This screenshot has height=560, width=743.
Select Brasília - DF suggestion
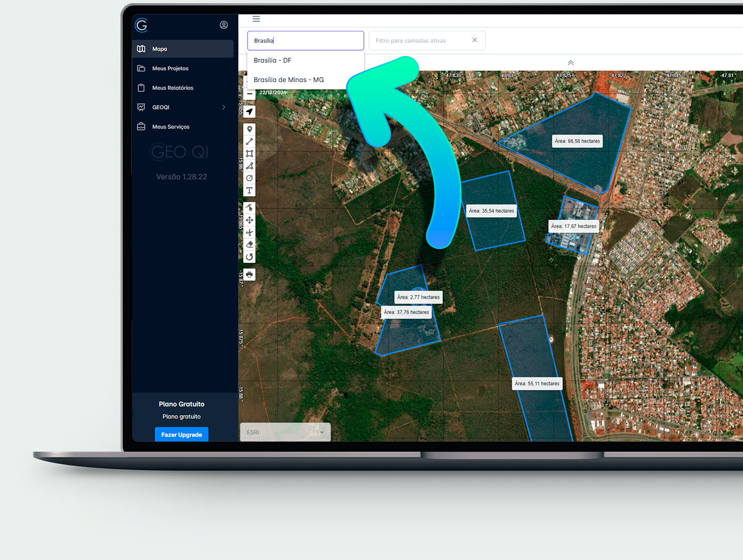click(x=306, y=60)
